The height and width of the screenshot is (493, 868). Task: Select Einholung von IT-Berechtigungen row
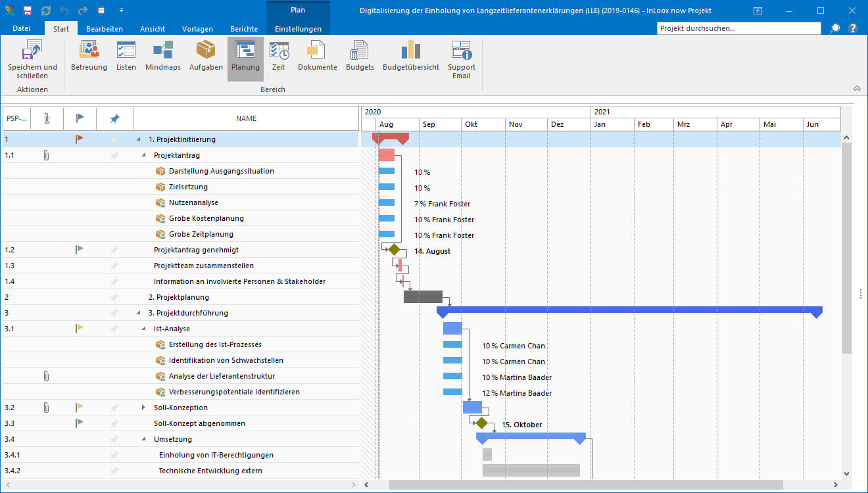click(181, 455)
